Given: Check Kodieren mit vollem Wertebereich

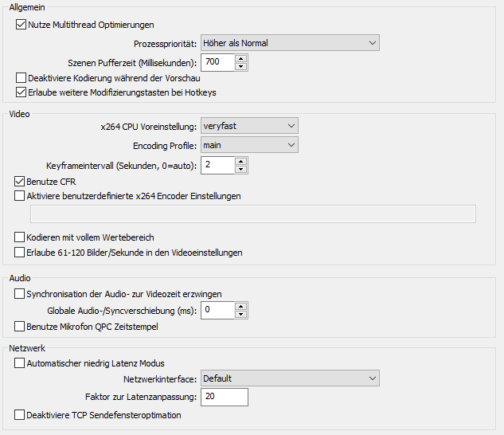Looking at the screenshot, I should click(x=19, y=237).
